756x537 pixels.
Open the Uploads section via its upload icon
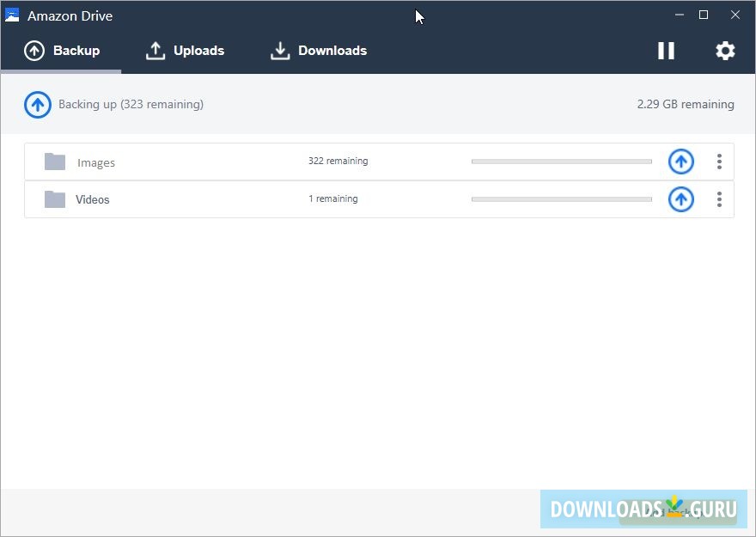coord(155,50)
